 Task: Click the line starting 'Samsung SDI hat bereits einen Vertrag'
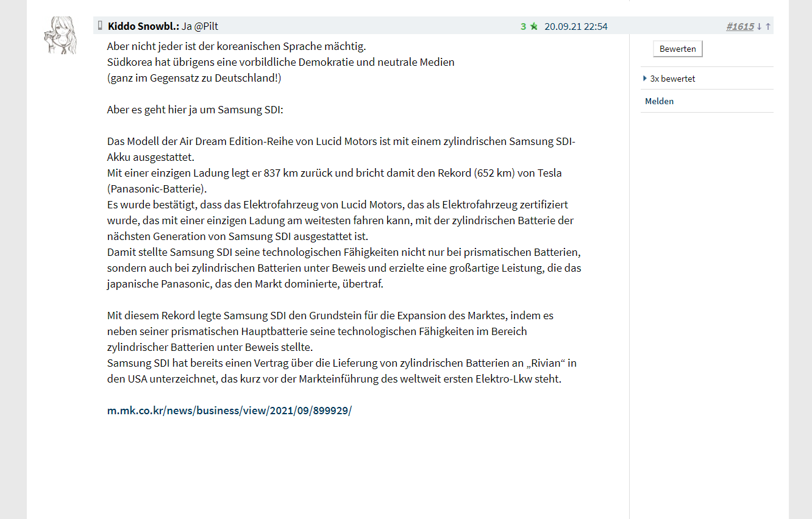click(x=342, y=363)
